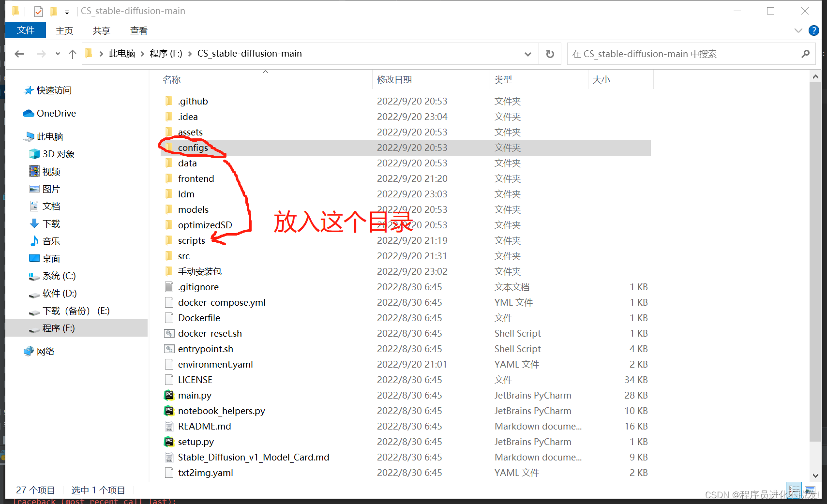Expand the ribbon with the chevron

coord(798,30)
